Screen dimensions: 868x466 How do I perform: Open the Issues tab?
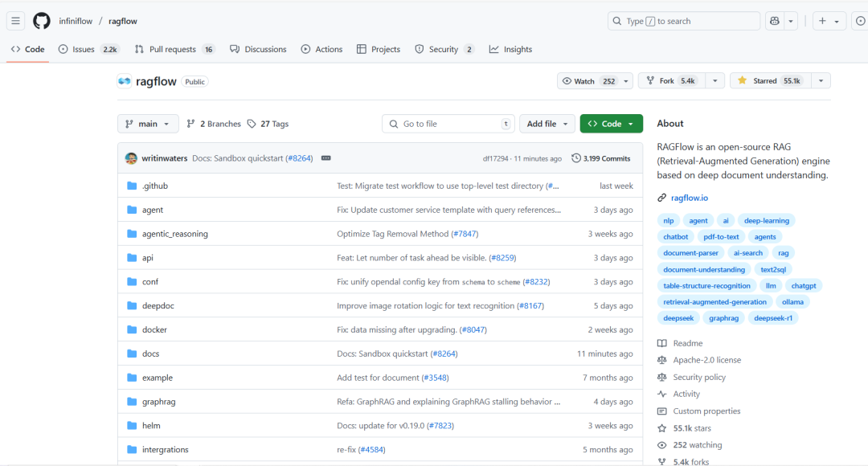click(88, 49)
